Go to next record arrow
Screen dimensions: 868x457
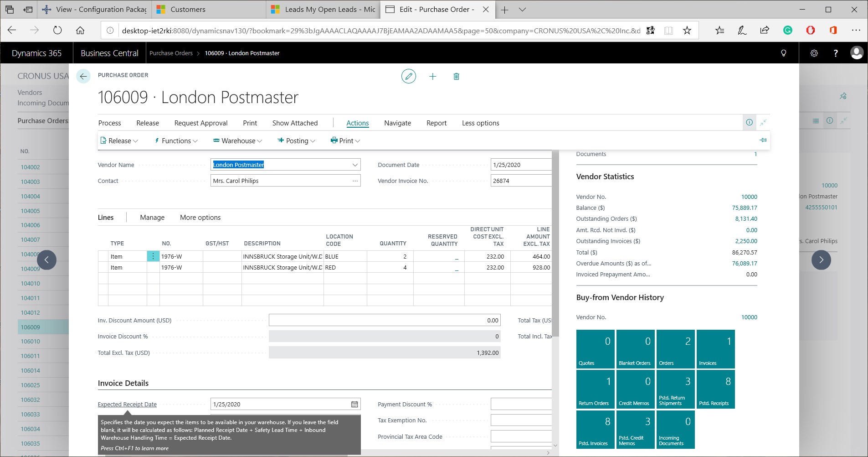821,260
